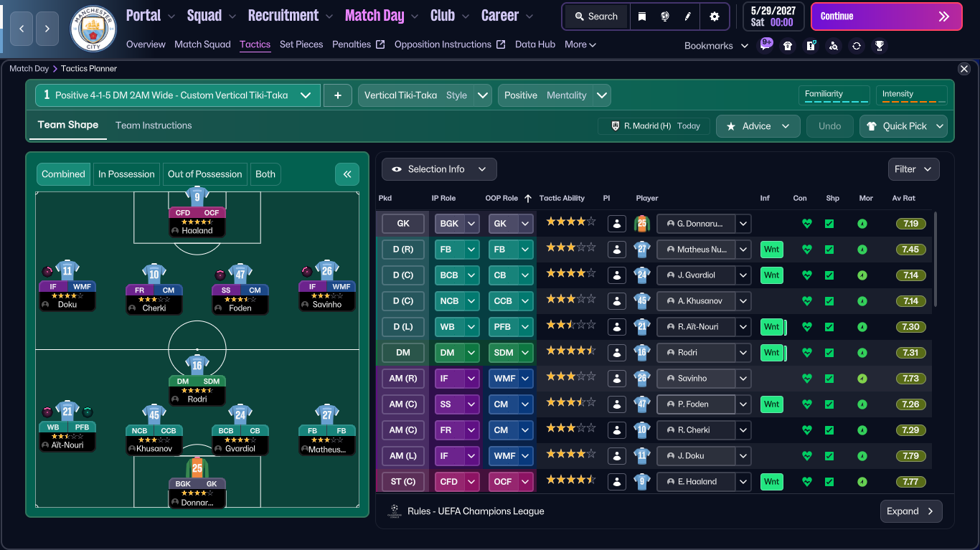Open the tactic selector dropdown 4-1-5 DM
This screenshot has height=550, width=980.
pos(178,95)
